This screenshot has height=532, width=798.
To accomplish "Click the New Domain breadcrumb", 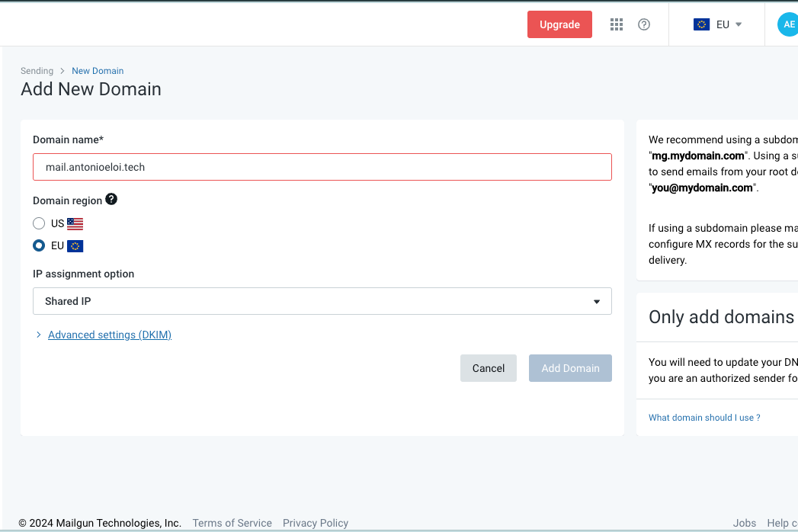I will 98,70.
